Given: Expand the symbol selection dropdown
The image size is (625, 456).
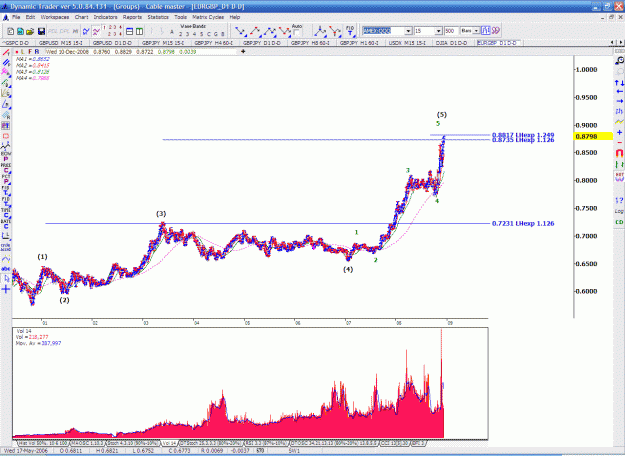Looking at the screenshot, I should click(x=408, y=31).
